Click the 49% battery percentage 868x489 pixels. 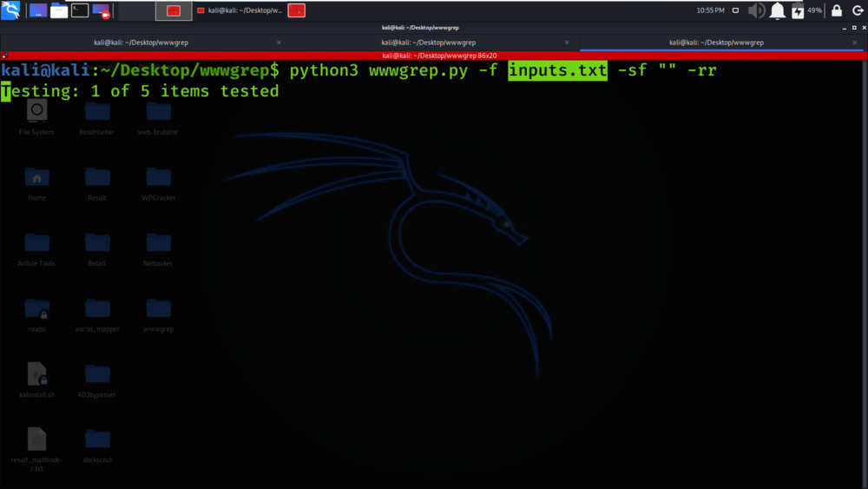tap(814, 10)
